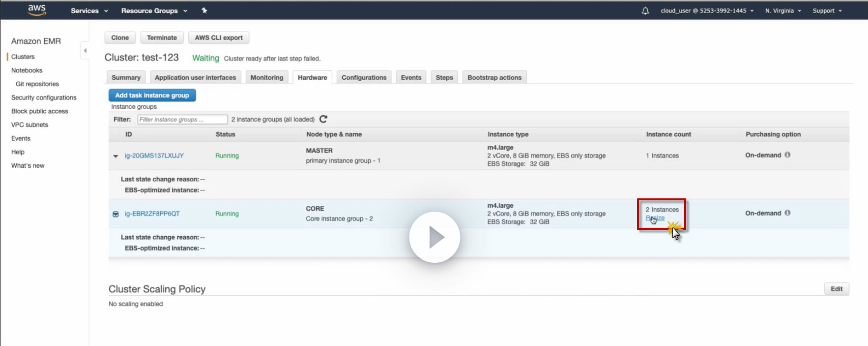Click the Amazon EMR sidebar heading
868x346 pixels.
[36, 41]
